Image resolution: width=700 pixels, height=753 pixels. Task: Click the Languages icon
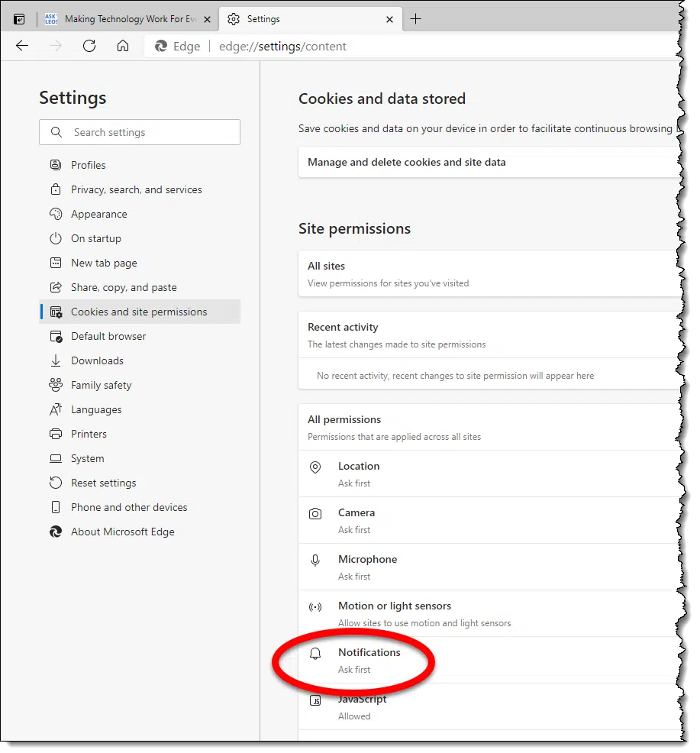[x=56, y=409]
